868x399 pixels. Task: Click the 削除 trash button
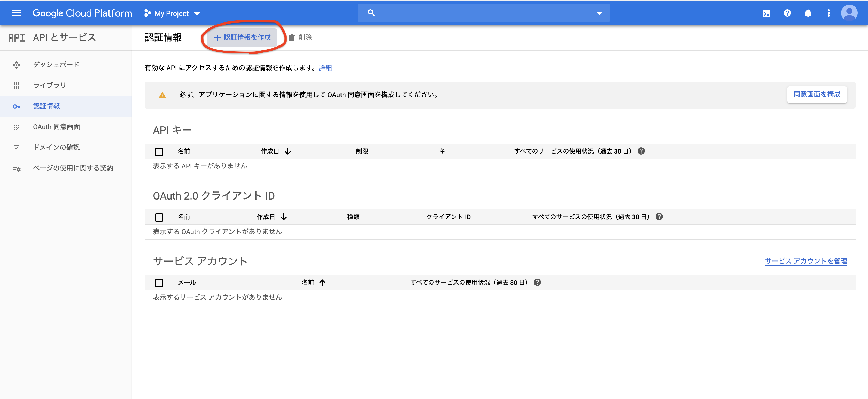click(x=300, y=37)
